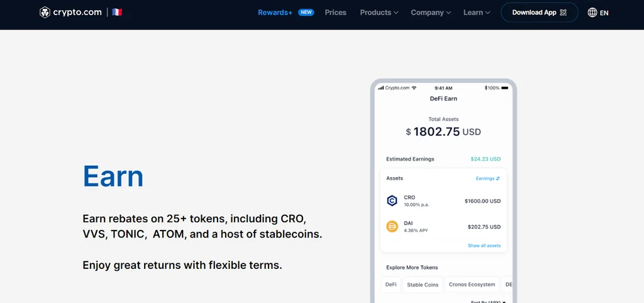Select the Cronos Ecosystem filter tab
The width and height of the screenshot is (644, 303).
pos(472,285)
